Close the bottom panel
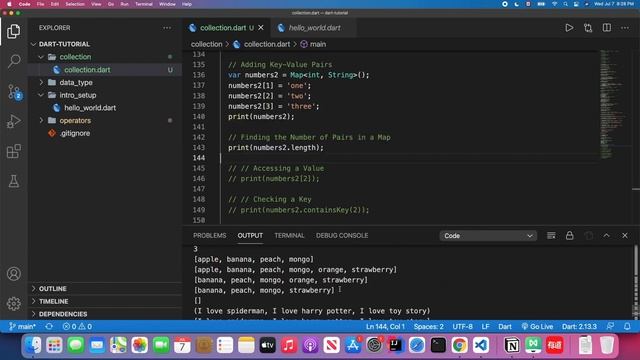640x360 pixels. (625, 236)
